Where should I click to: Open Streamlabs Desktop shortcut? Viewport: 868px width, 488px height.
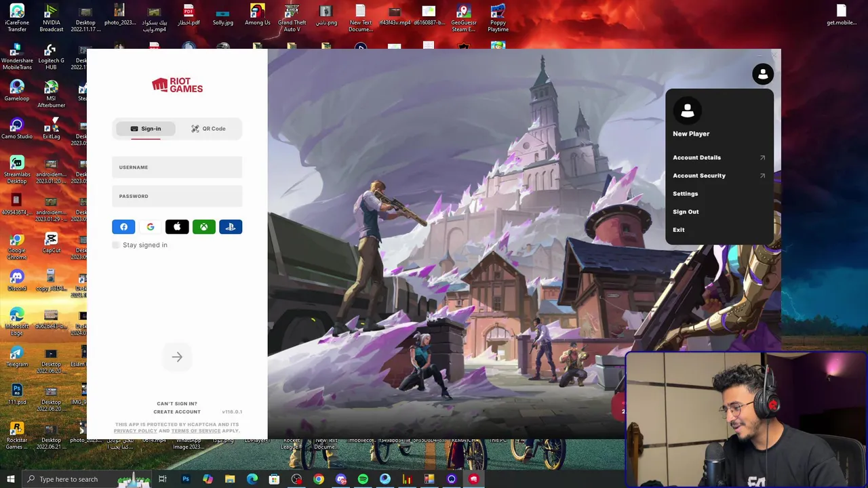pyautogui.click(x=17, y=170)
